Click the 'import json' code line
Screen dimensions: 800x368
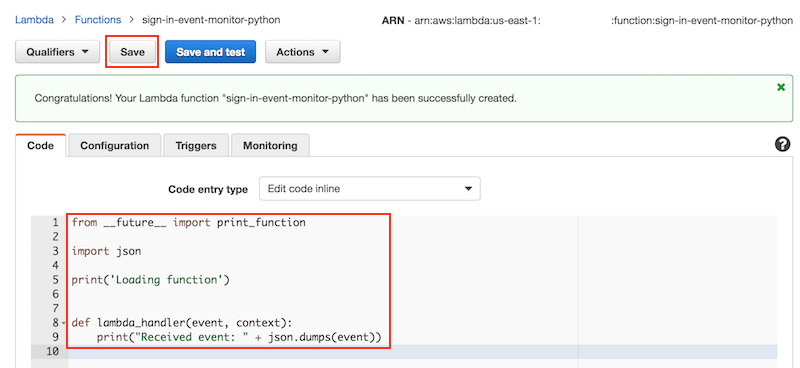(x=106, y=251)
